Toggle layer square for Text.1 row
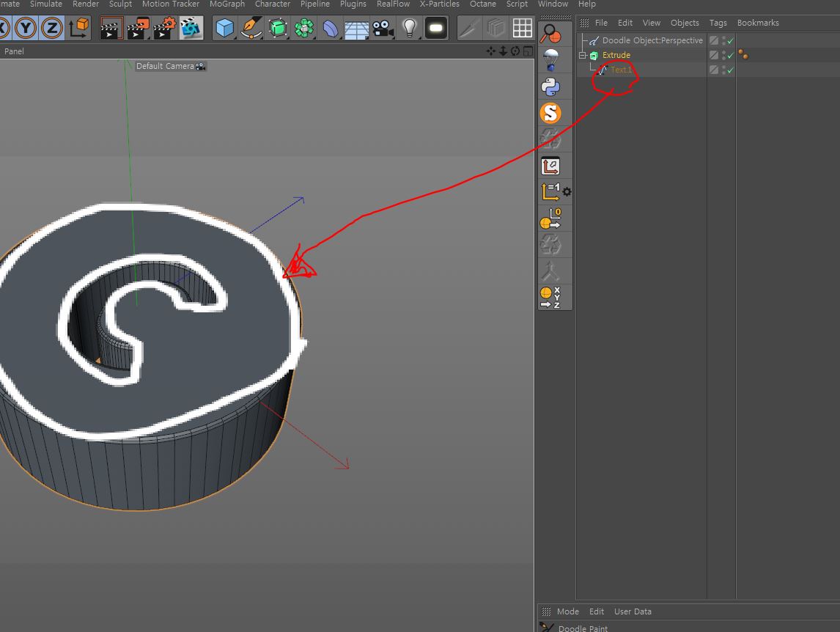The height and width of the screenshot is (632, 840). click(714, 70)
